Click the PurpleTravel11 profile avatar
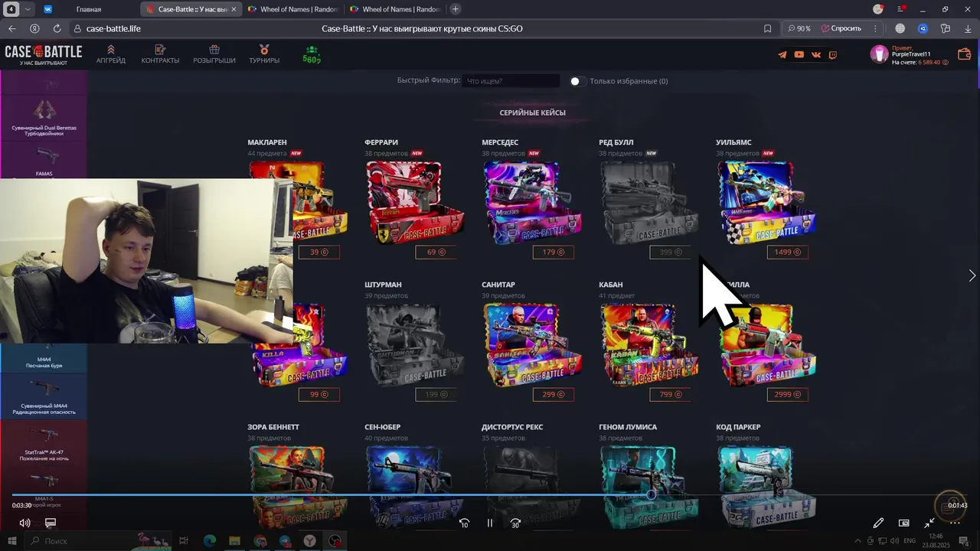 point(879,54)
